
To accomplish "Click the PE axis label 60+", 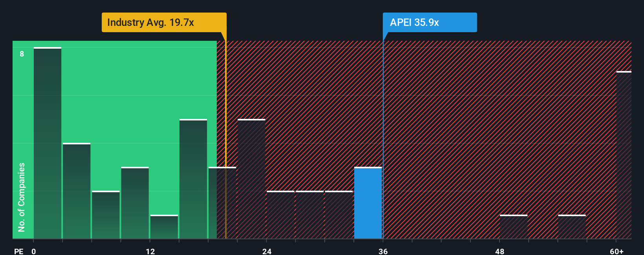I will point(617,251).
